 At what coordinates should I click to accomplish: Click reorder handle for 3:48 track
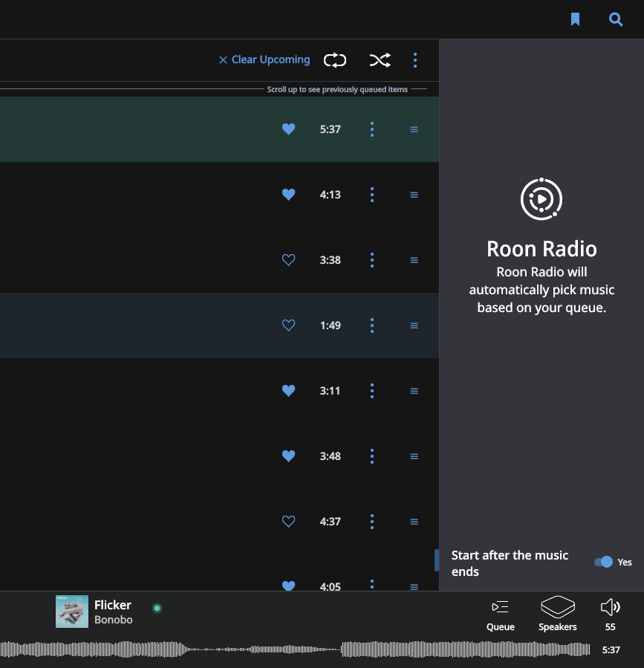414,456
